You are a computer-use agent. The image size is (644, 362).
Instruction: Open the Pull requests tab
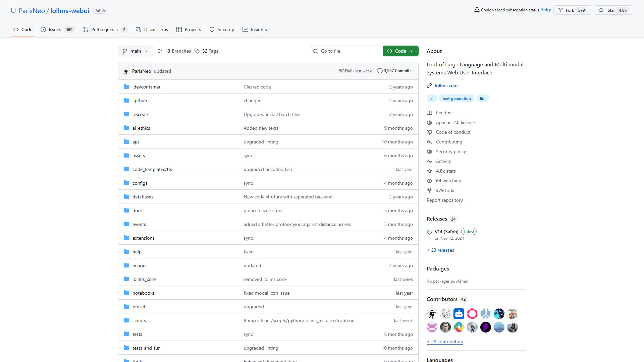[x=105, y=29]
